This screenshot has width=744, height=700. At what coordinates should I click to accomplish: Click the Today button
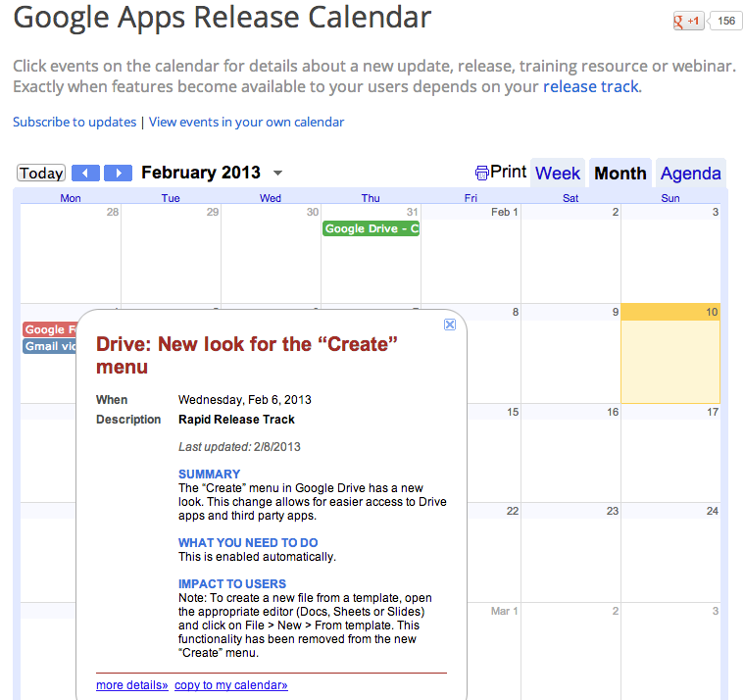click(x=41, y=173)
